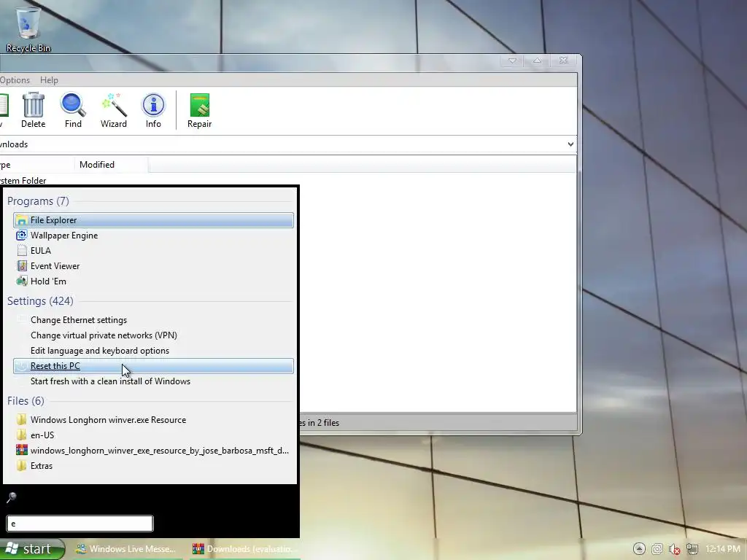
Task: Open the Recycle Bin on desktop
Action: click(x=28, y=28)
